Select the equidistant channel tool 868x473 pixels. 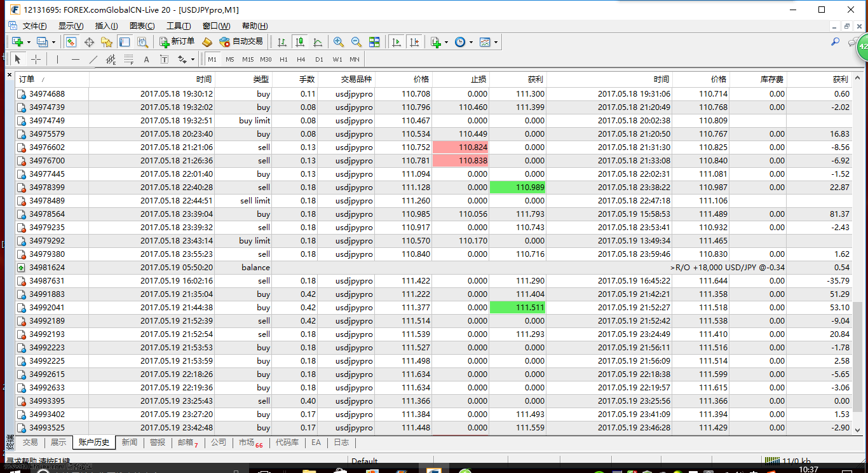click(111, 59)
